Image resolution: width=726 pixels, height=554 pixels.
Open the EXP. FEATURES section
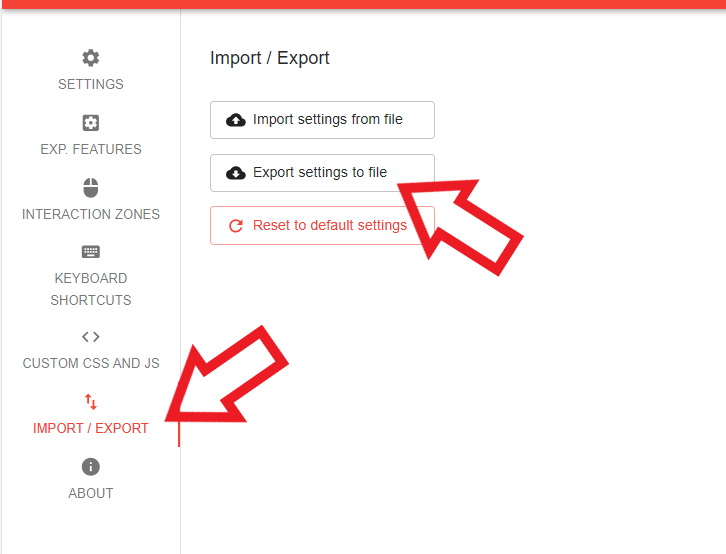[91, 149]
